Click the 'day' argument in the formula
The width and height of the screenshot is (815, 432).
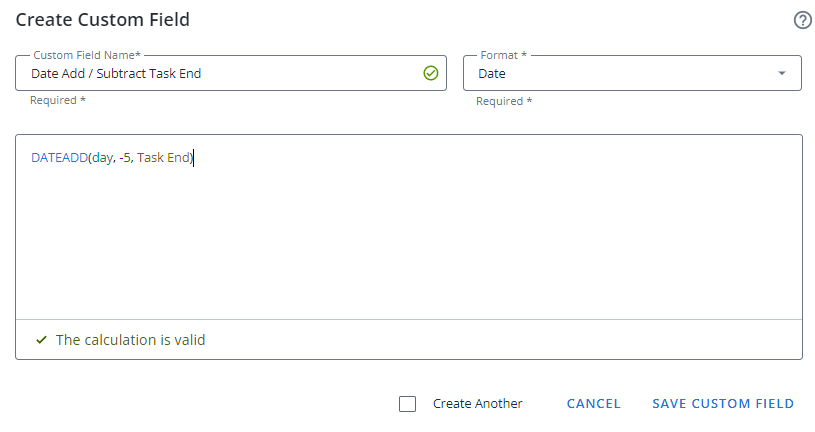point(102,158)
